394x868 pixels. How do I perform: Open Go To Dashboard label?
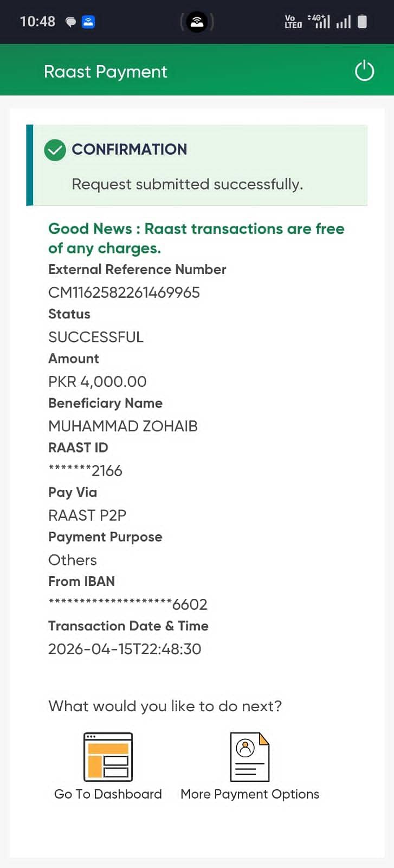[108, 794]
